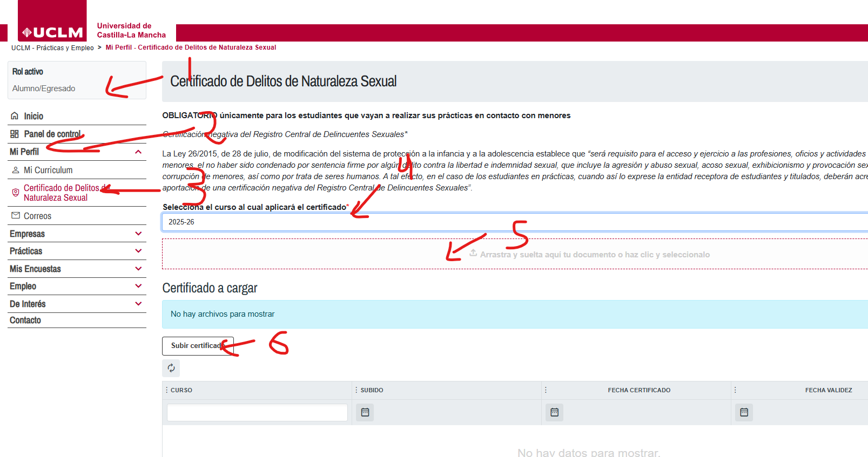
Task: Open the course selector showing 2025-26
Action: [513, 222]
